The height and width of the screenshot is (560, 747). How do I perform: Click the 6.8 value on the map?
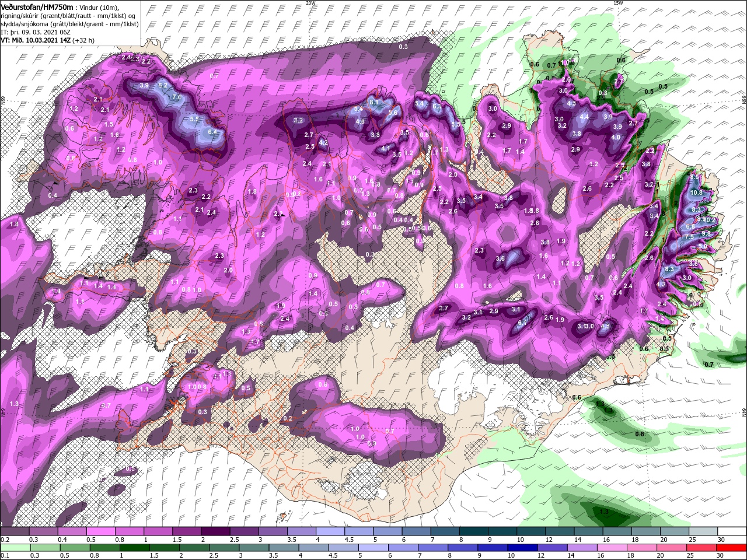point(690,226)
